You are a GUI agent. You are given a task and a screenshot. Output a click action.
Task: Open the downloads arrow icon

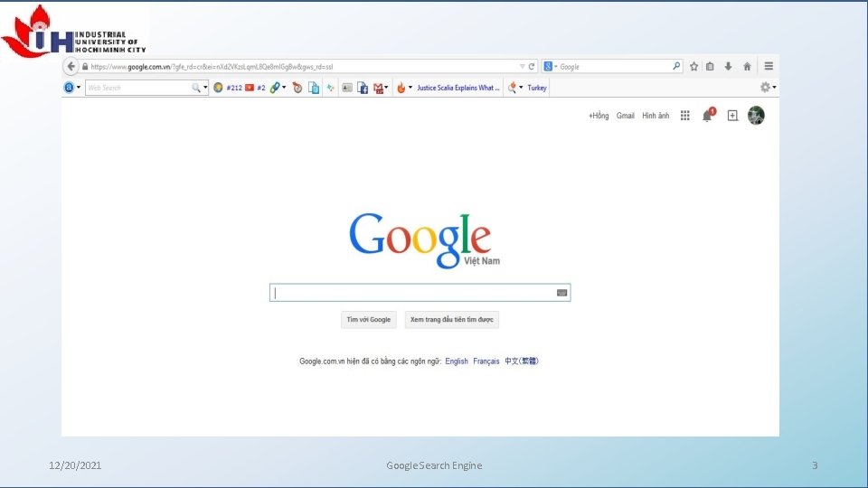729,66
